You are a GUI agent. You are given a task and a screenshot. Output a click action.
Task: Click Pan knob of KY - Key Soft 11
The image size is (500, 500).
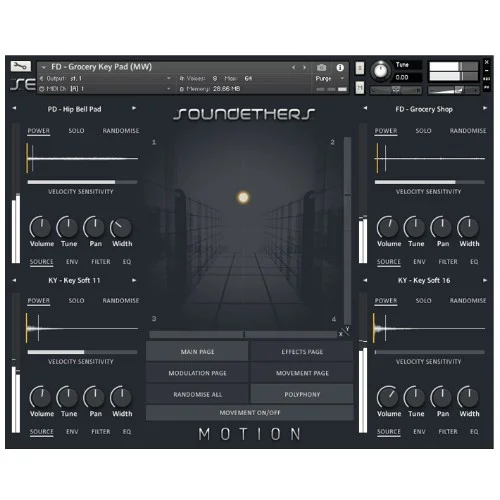pos(94,397)
